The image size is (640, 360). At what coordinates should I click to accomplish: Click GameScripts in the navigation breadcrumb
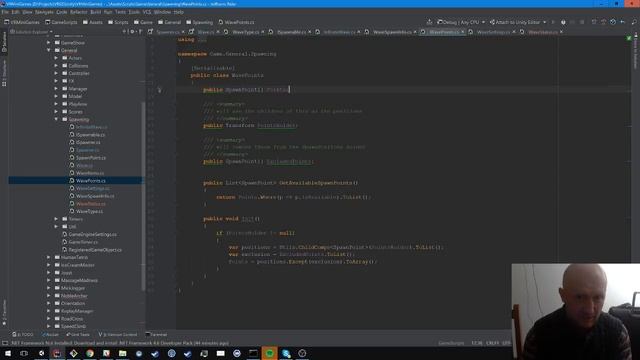tap(61, 22)
